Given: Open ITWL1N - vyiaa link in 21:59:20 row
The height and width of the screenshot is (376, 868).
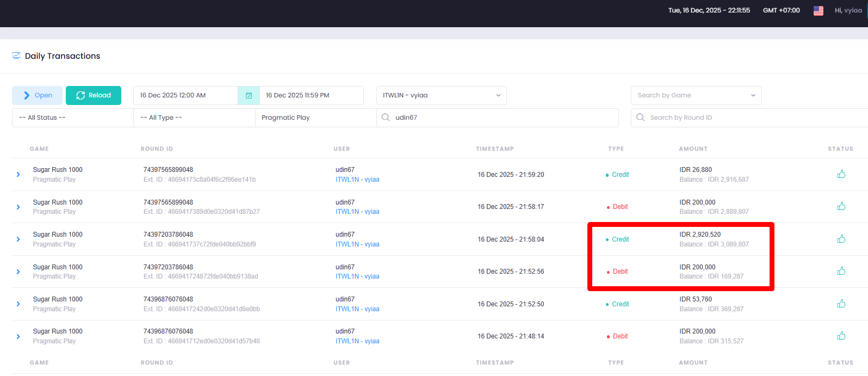Looking at the screenshot, I should click(x=357, y=180).
